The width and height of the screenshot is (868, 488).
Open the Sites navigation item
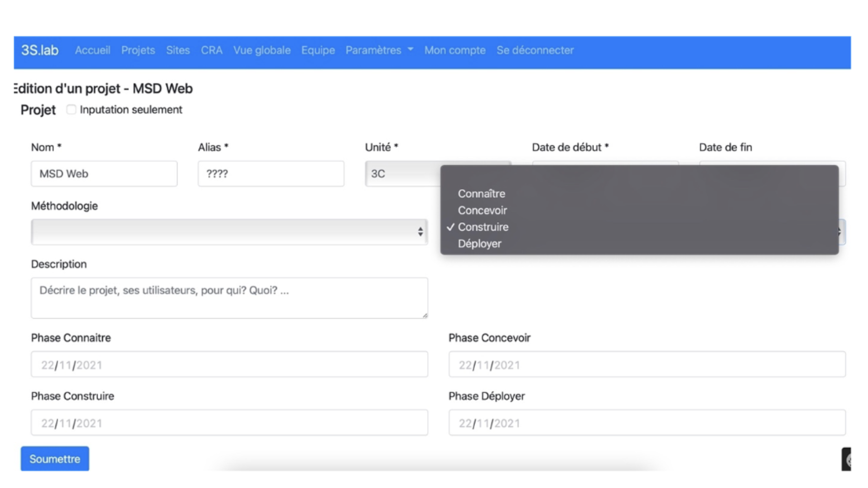(178, 50)
